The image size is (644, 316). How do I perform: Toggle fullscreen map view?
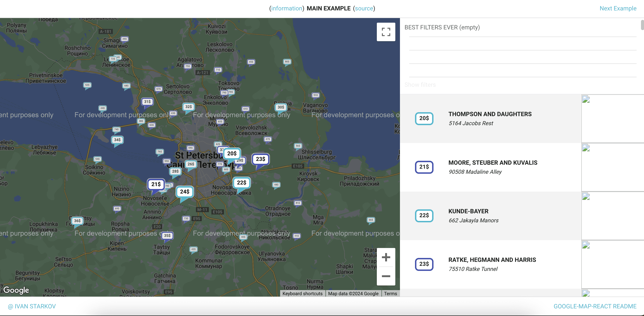pyautogui.click(x=386, y=32)
